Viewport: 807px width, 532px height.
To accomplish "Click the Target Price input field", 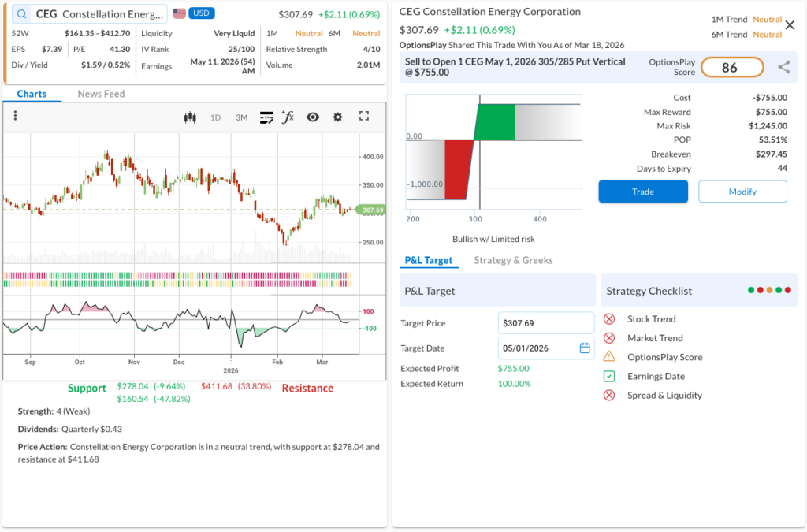I will pyautogui.click(x=545, y=323).
